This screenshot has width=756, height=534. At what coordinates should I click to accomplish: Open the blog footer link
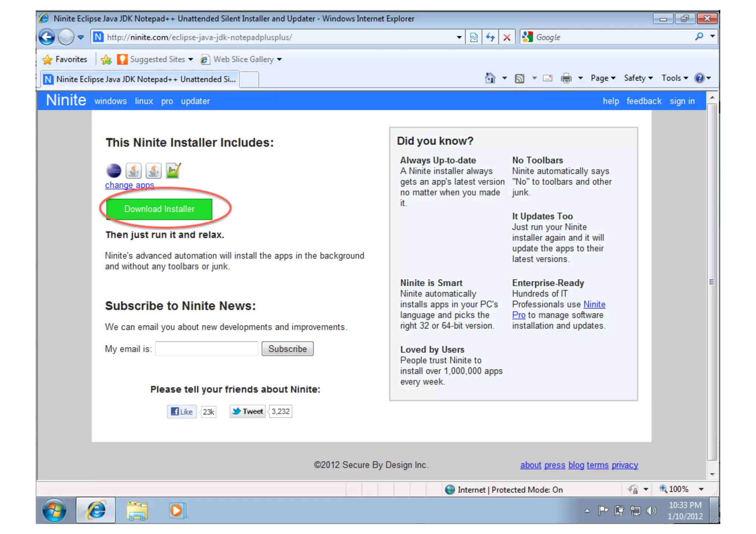[x=576, y=465]
